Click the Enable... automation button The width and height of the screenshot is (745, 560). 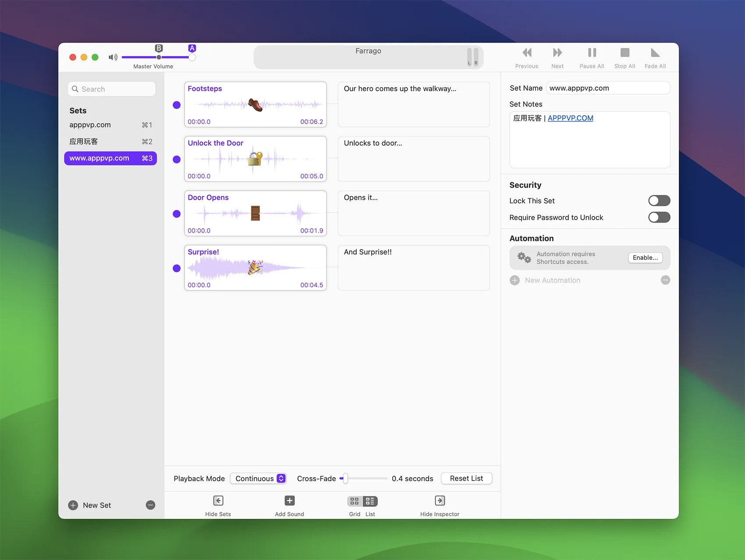pyautogui.click(x=645, y=258)
